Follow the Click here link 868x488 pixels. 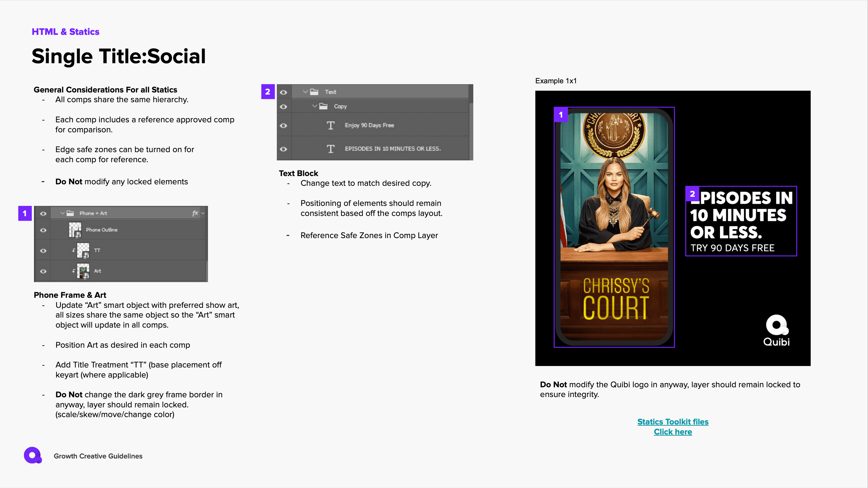[x=673, y=432]
